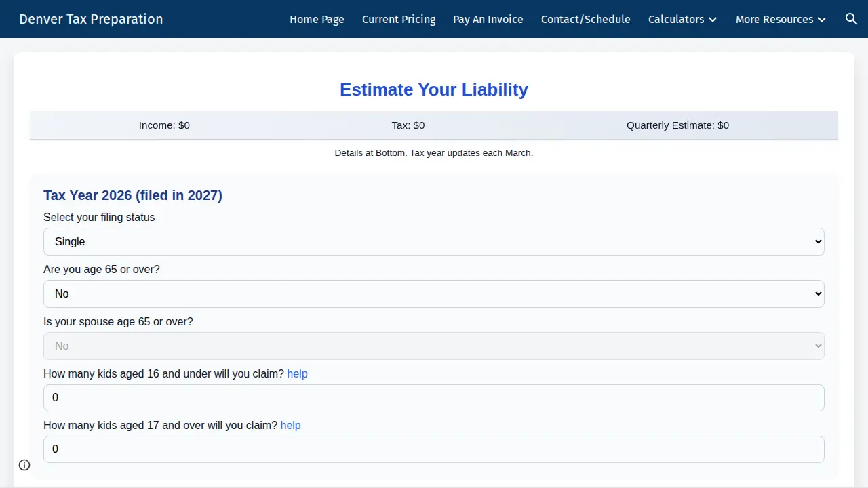Open the 'Are you age 65 or over?' dropdown
868x488 pixels.
pos(434,293)
